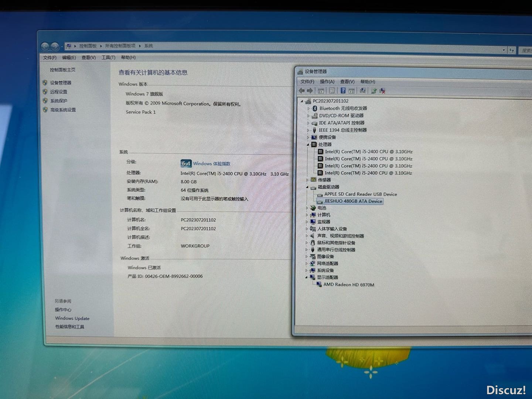
Task: Click Update driver software toolbar icon
Action: click(374, 91)
